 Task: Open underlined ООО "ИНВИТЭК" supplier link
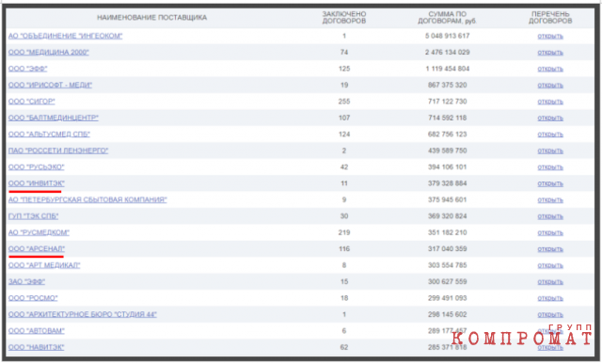pyautogui.click(x=37, y=183)
